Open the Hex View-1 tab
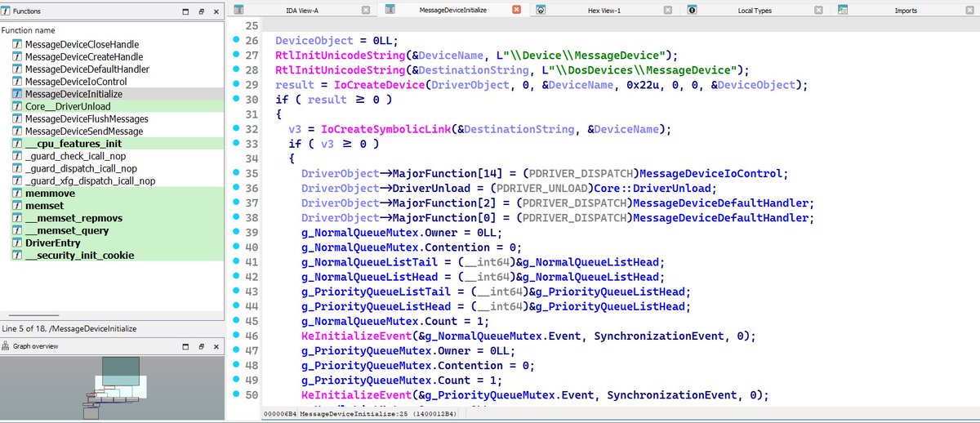 605,10
